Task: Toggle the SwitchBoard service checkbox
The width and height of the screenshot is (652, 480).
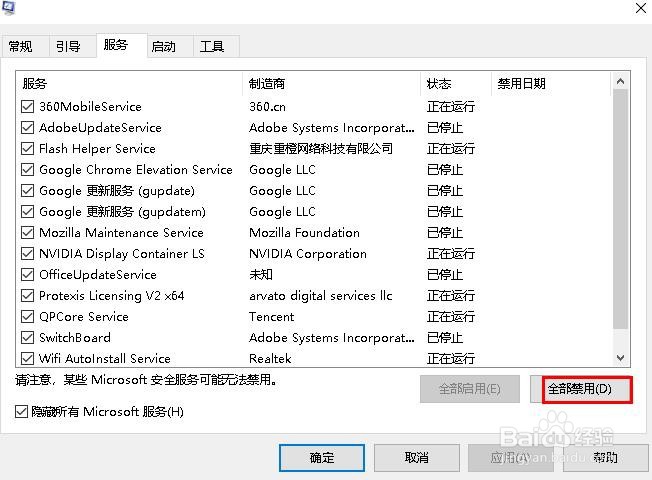Action: (x=27, y=337)
